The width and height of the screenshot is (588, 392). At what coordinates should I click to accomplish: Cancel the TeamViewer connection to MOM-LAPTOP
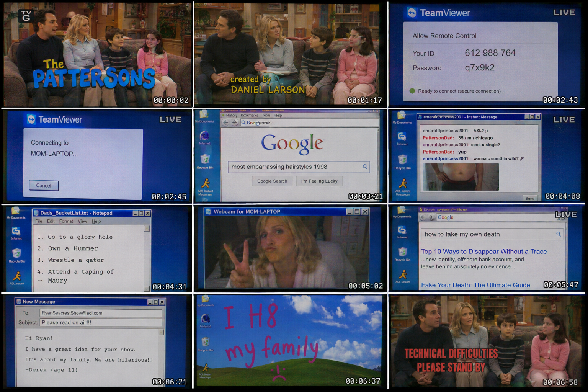[x=44, y=186]
